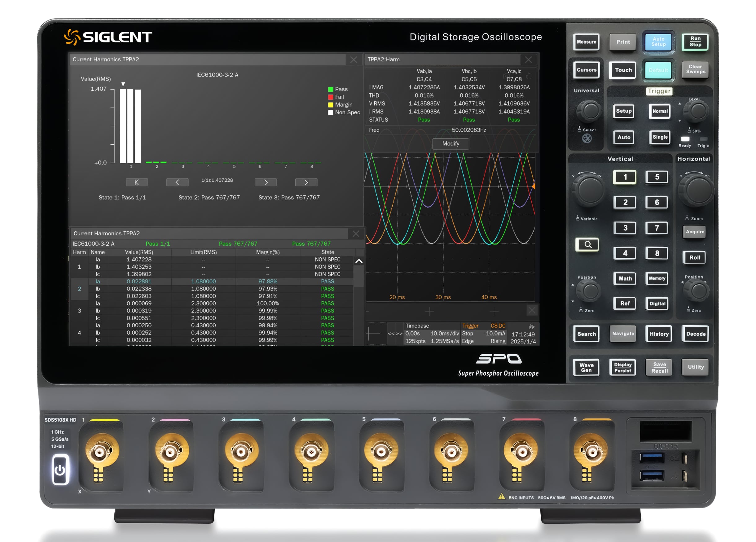Select Auto trigger mode
This screenshot has width=756, height=542.
point(623,137)
